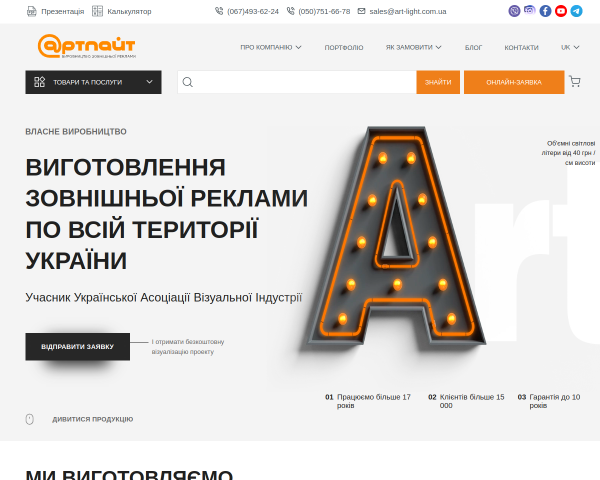
Task: Open the shopping cart icon
Action: [575, 82]
